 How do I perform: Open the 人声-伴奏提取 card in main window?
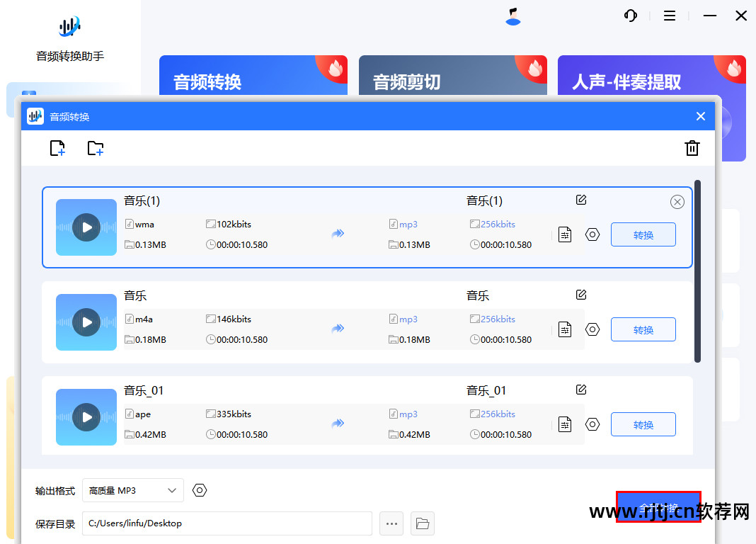point(652,75)
